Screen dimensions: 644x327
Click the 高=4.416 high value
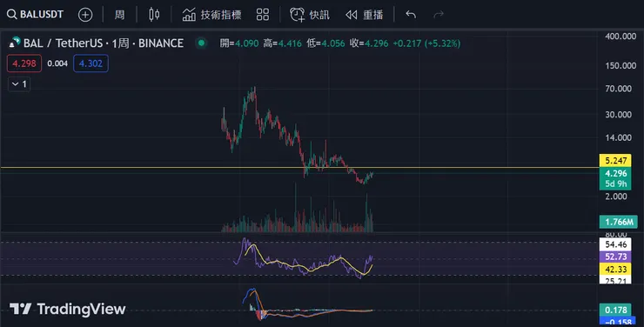pos(282,43)
